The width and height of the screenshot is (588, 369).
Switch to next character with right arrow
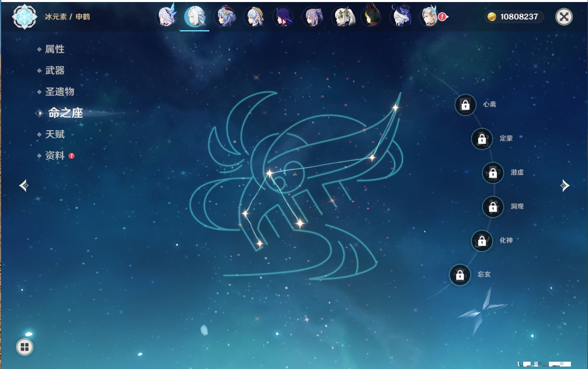565,186
